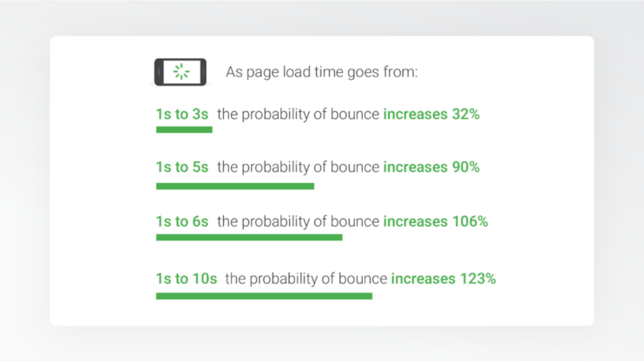Click the green bar under 1s to 10s

(x=264, y=296)
